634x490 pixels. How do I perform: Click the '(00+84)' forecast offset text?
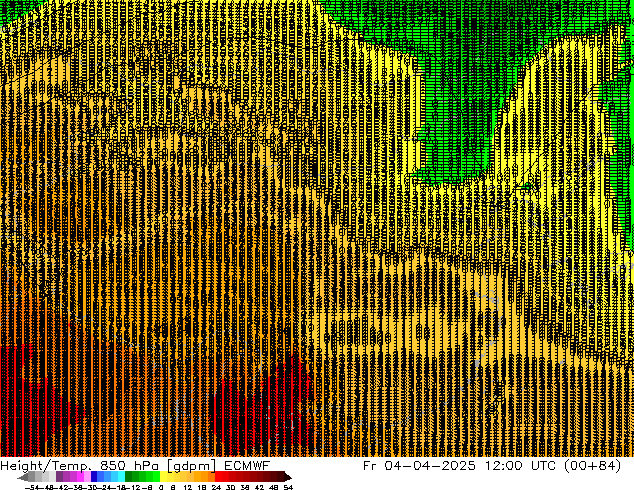click(x=594, y=466)
